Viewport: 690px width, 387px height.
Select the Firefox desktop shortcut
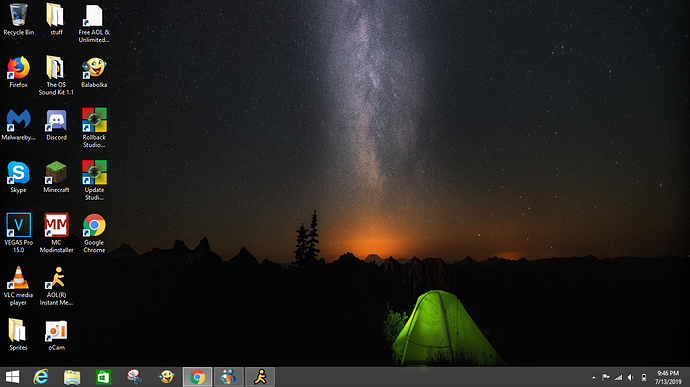coord(18,72)
